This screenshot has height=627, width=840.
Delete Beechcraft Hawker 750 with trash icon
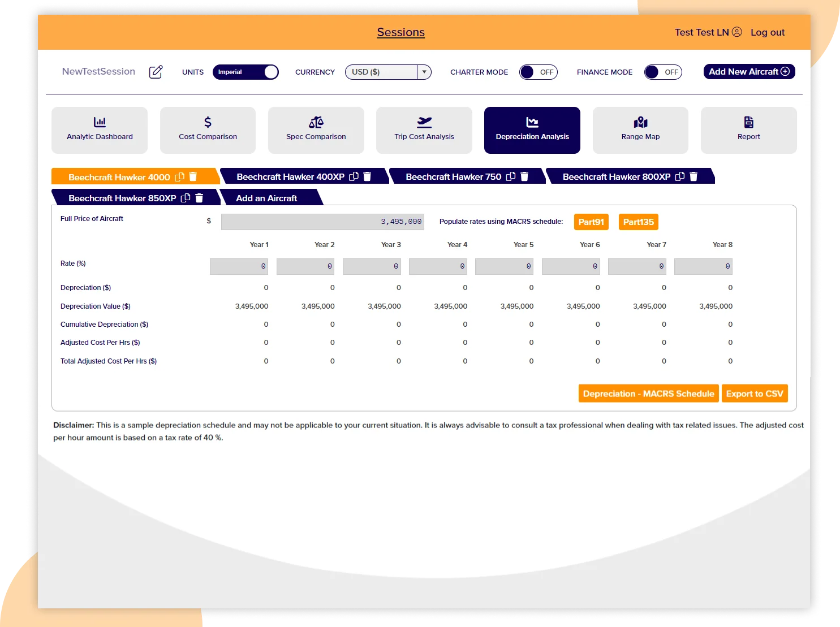tap(524, 176)
